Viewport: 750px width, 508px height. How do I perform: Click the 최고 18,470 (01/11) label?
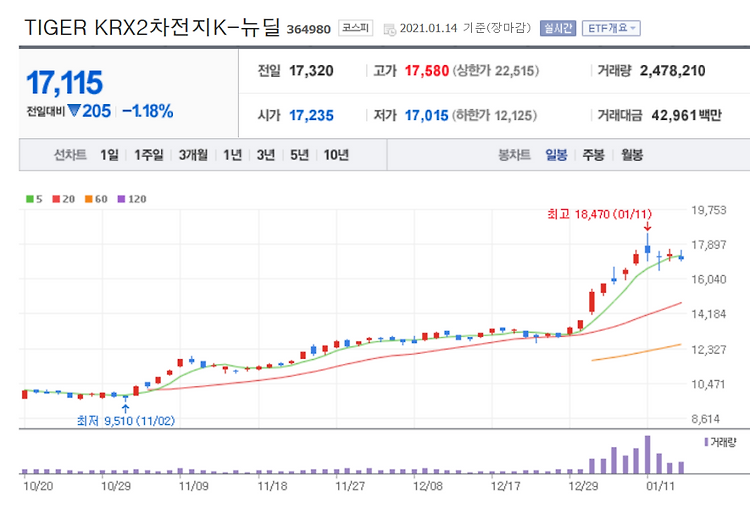(599, 214)
